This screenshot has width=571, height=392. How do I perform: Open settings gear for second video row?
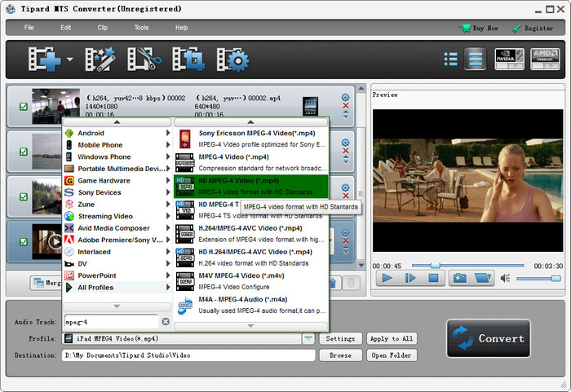(345, 143)
